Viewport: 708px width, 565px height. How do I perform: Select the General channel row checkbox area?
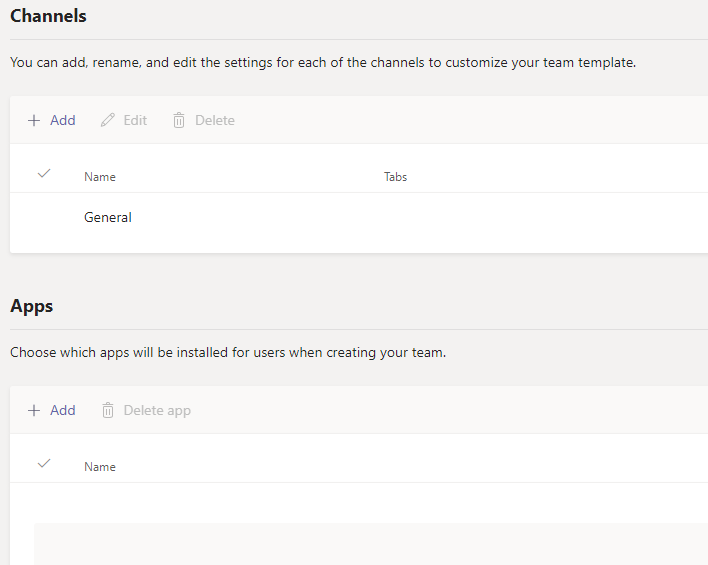click(x=43, y=218)
